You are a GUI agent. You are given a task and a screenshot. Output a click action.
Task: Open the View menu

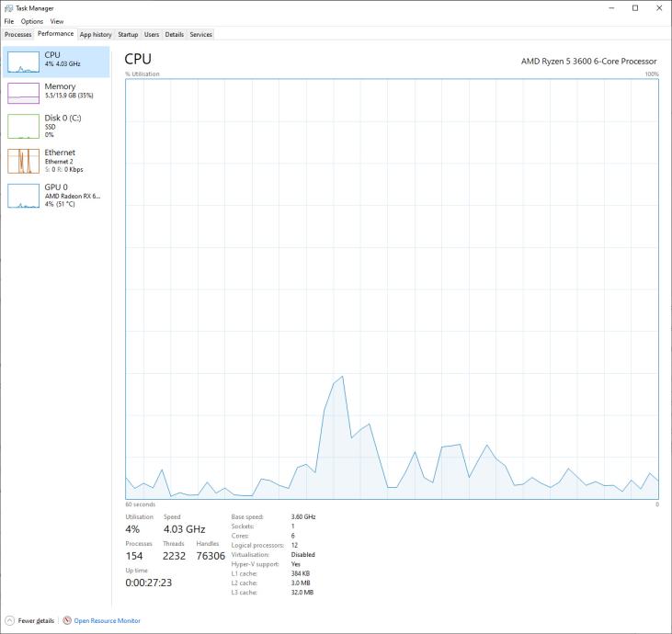pyautogui.click(x=57, y=21)
